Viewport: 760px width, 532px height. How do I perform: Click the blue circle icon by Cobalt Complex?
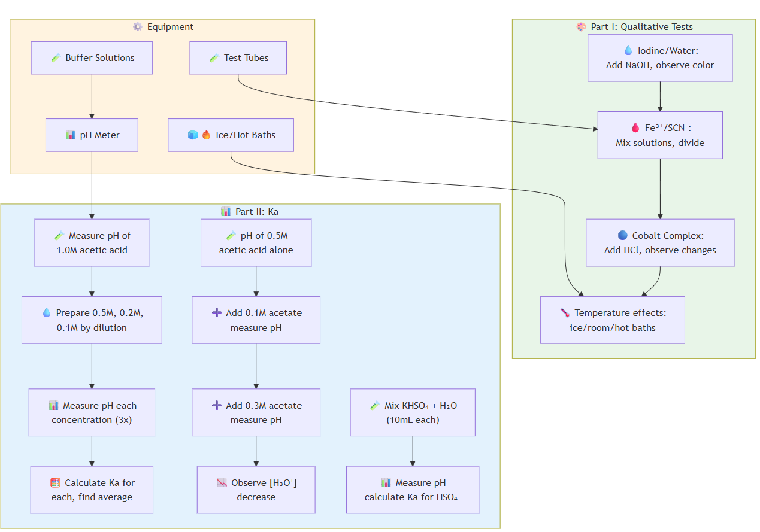coord(622,236)
